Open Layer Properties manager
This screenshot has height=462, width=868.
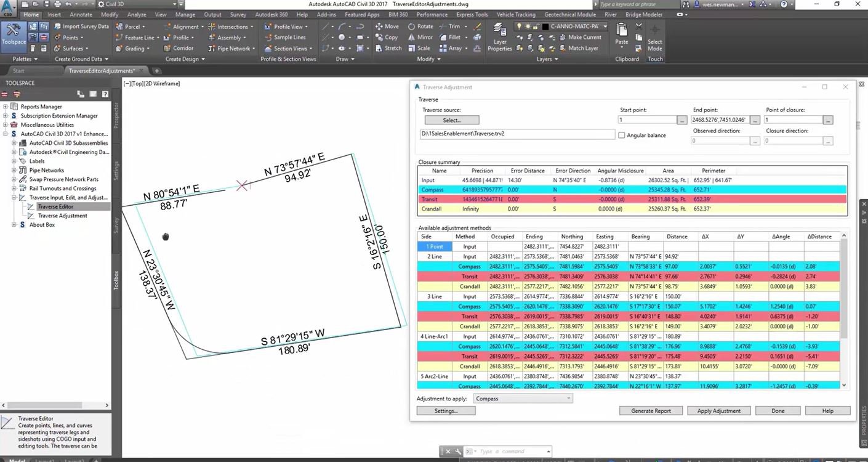499,38
